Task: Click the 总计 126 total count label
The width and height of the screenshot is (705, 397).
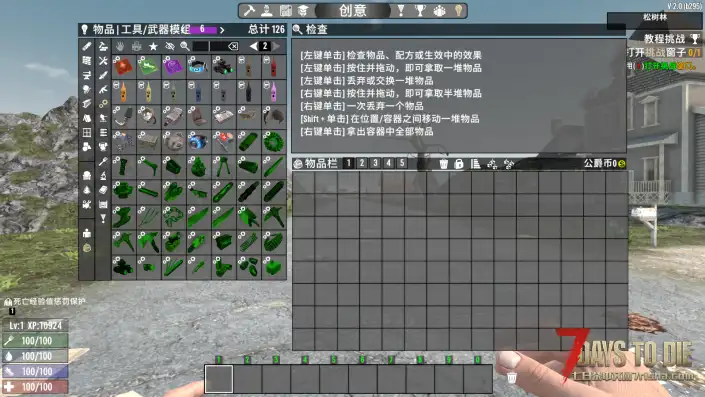Action: point(266,30)
